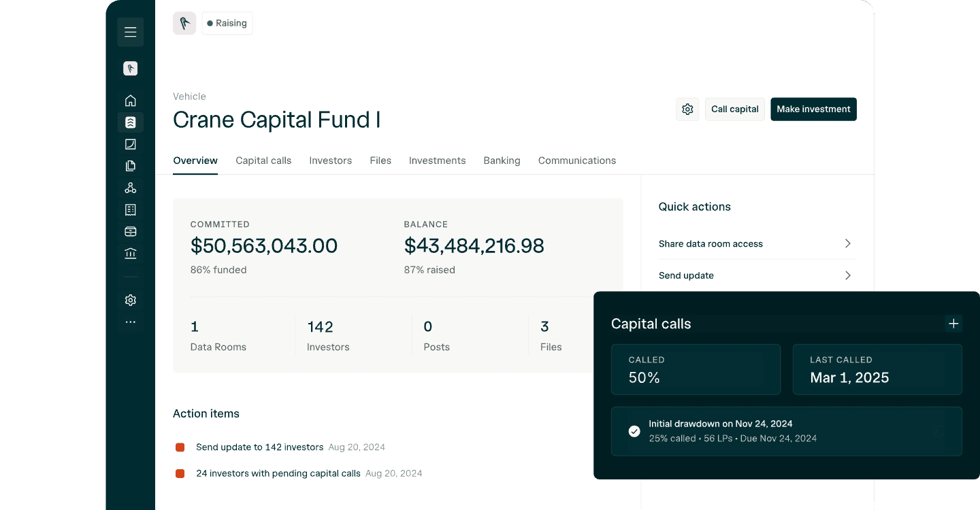This screenshot has height=510, width=980.
Task: Switch to the Files tab
Action: click(380, 160)
